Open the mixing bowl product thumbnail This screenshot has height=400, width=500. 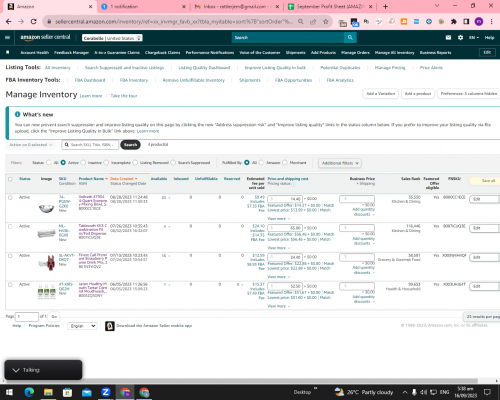point(46,209)
